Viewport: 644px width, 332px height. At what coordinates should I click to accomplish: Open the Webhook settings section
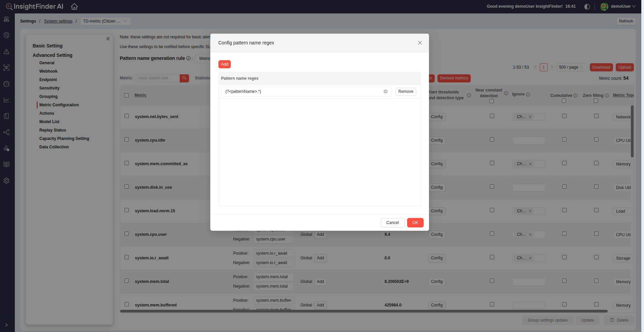pyautogui.click(x=48, y=71)
